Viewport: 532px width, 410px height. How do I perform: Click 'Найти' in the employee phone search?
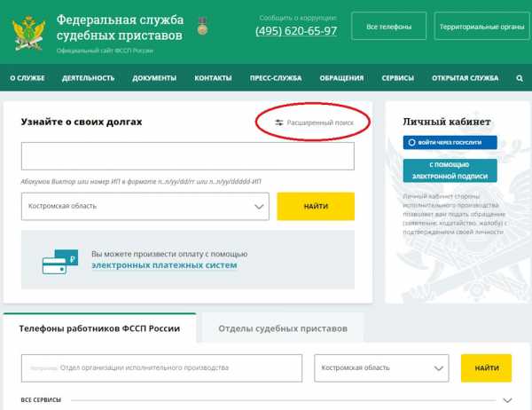pyautogui.click(x=486, y=368)
